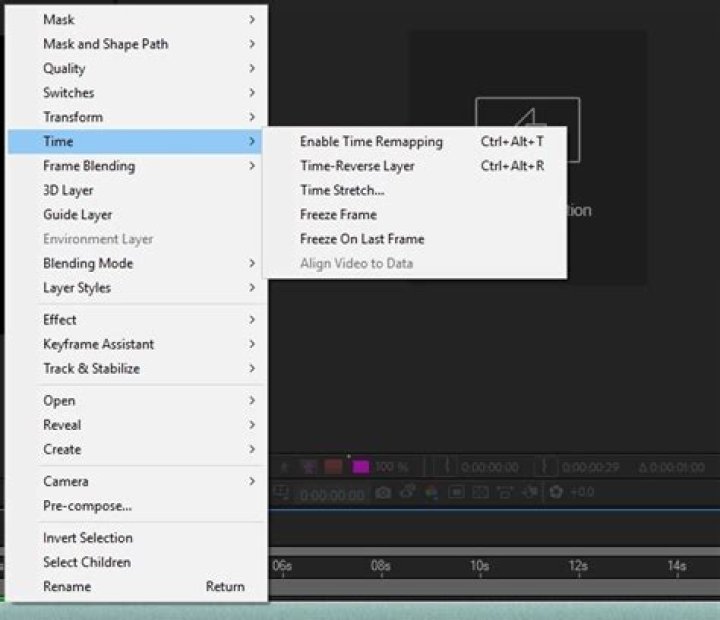Select Freeze On Last Frame
Screen dimensions: 720x620
362,239
